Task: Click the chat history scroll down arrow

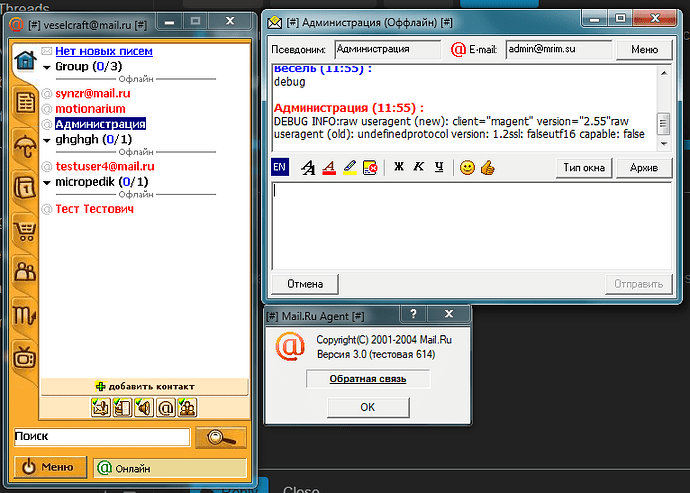Action: point(664,144)
